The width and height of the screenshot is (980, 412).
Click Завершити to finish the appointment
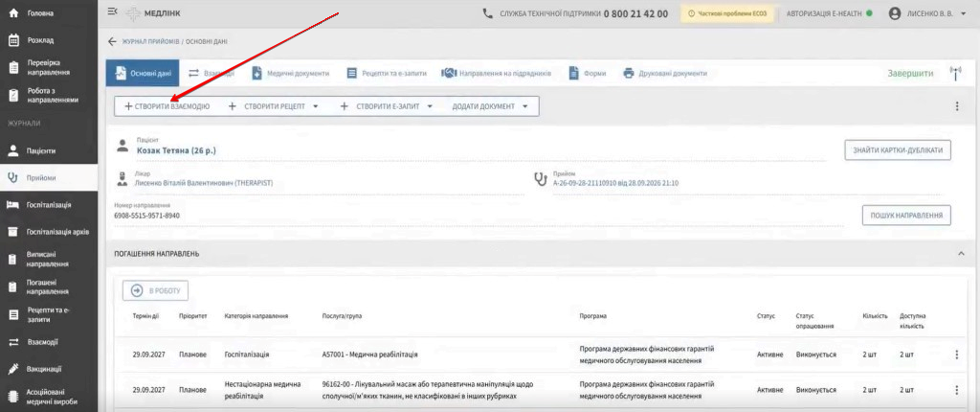(911, 73)
